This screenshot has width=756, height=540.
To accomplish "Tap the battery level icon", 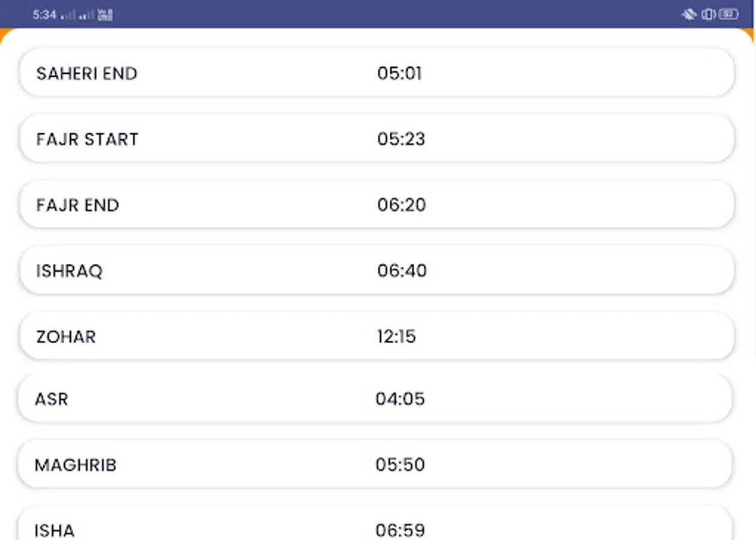I will pos(728,14).
